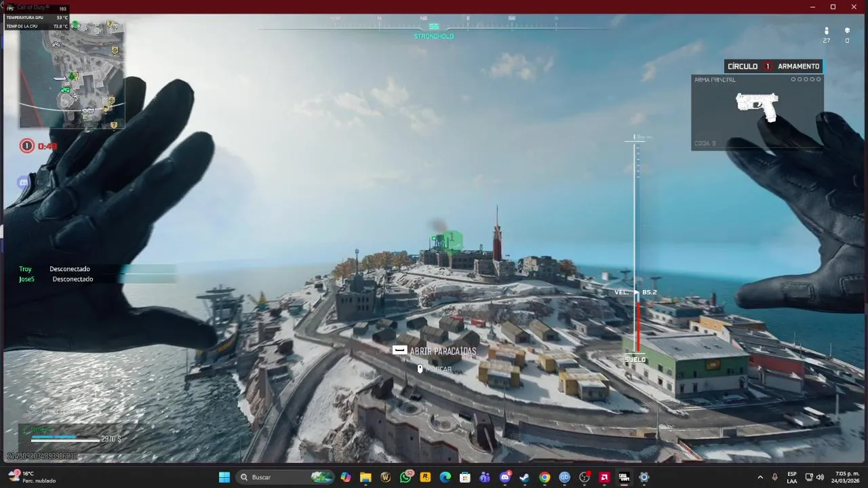This screenshot has width=868, height=488.
Task: Open qBittorrent from the taskbar
Action: pos(564,477)
